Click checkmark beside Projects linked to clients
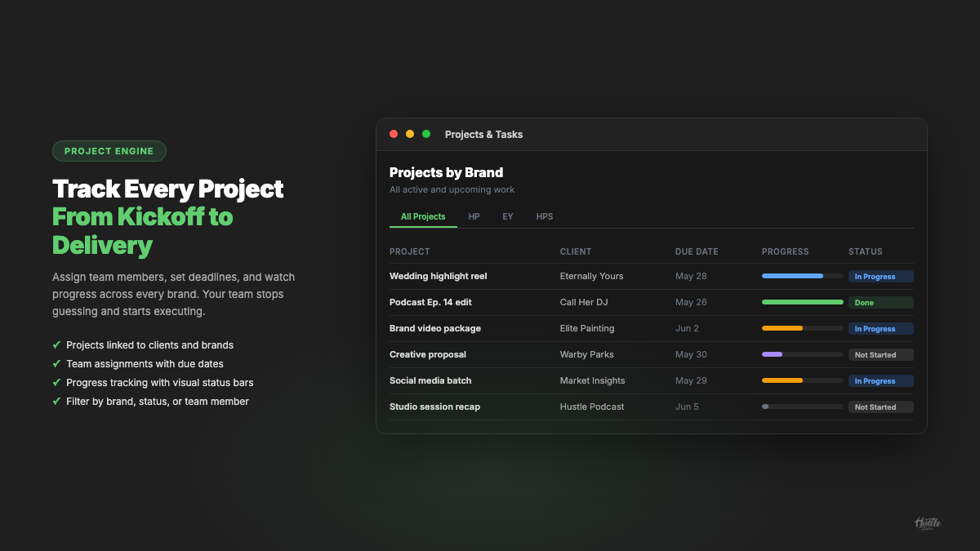The width and height of the screenshot is (980, 551). click(56, 344)
